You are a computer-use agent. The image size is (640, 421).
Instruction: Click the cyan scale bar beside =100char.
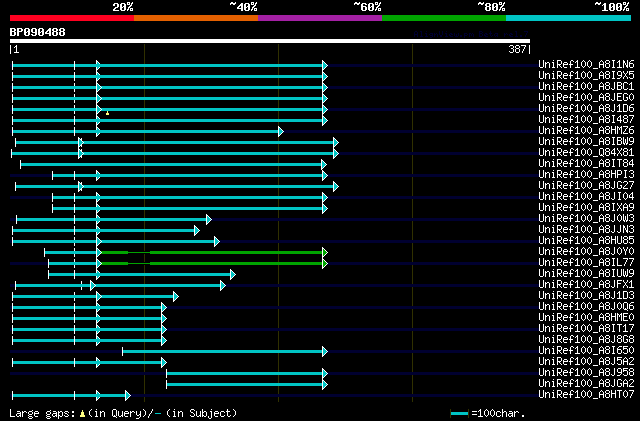(x=459, y=414)
